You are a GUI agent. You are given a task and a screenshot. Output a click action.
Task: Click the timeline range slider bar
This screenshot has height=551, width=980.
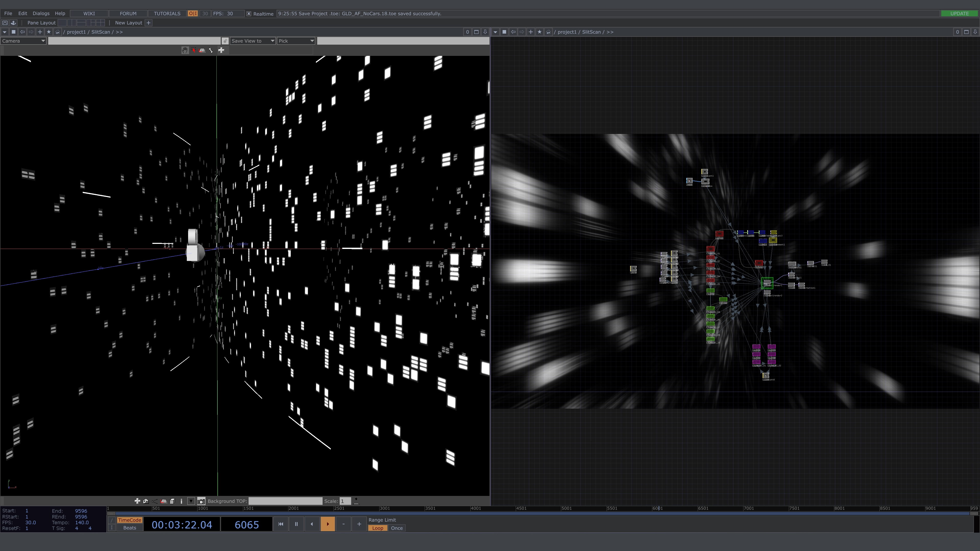coord(543,513)
